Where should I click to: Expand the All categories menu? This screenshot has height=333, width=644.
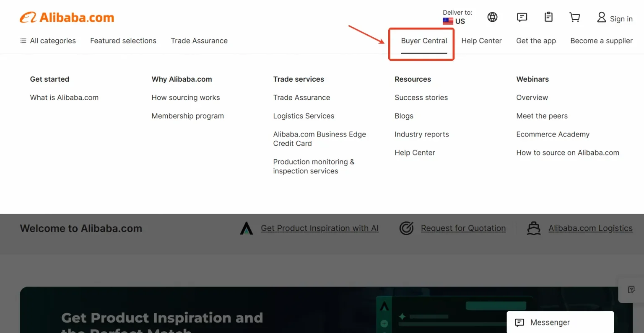[48, 41]
